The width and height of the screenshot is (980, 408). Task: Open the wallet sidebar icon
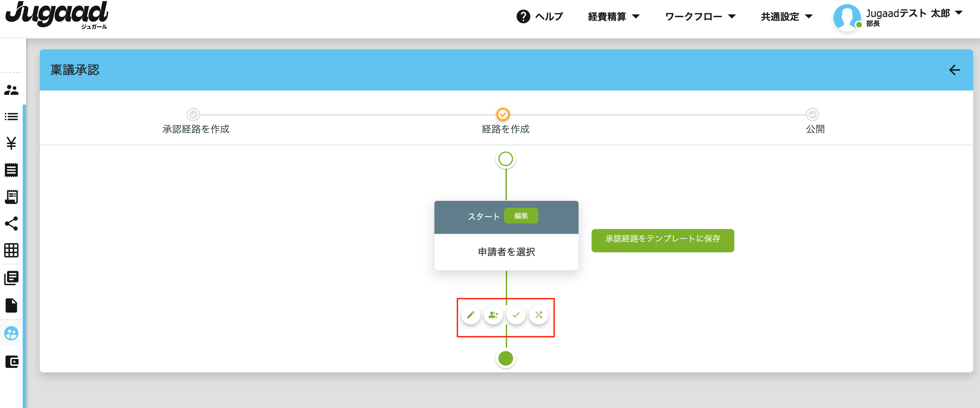click(11, 362)
